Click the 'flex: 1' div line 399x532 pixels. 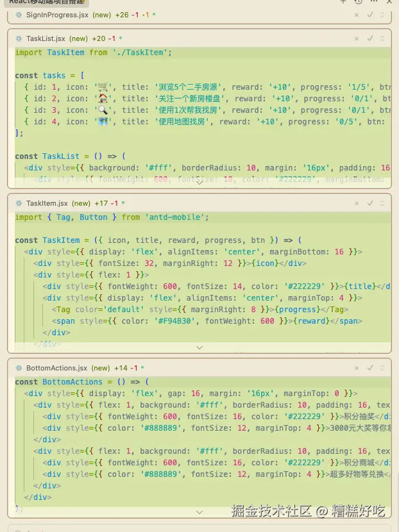click(91, 275)
